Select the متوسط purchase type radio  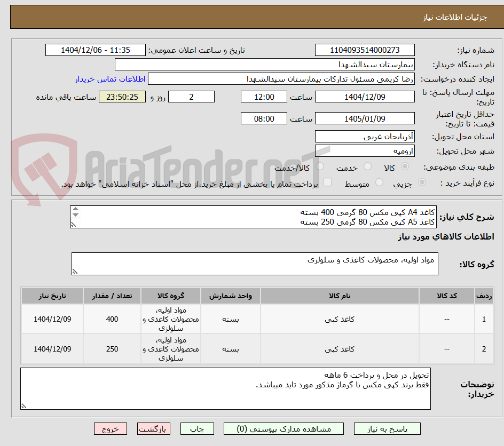(x=379, y=182)
